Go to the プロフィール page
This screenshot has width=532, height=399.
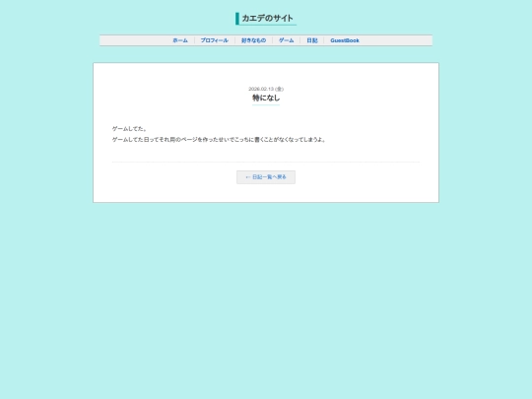pos(215,40)
